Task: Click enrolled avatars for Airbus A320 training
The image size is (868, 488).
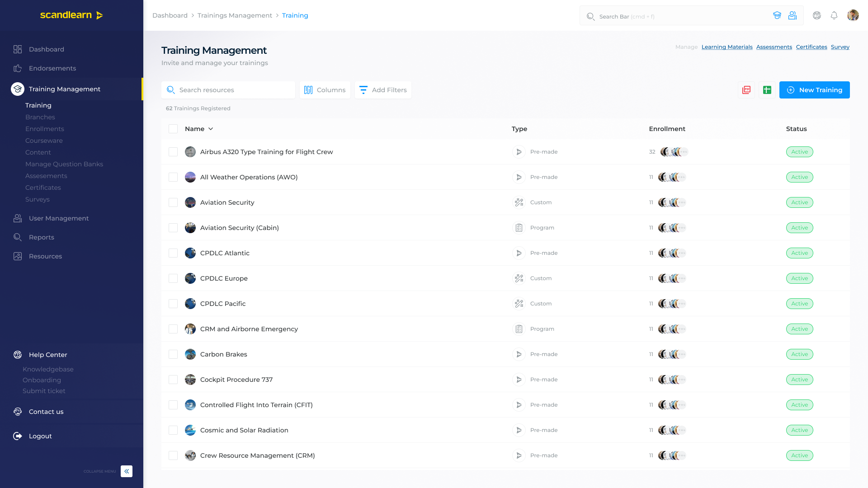Action: pyautogui.click(x=674, y=152)
